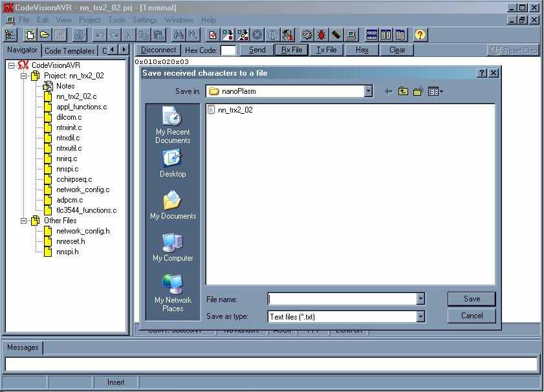
Task: Click the Tx File button
Action: 326,50
